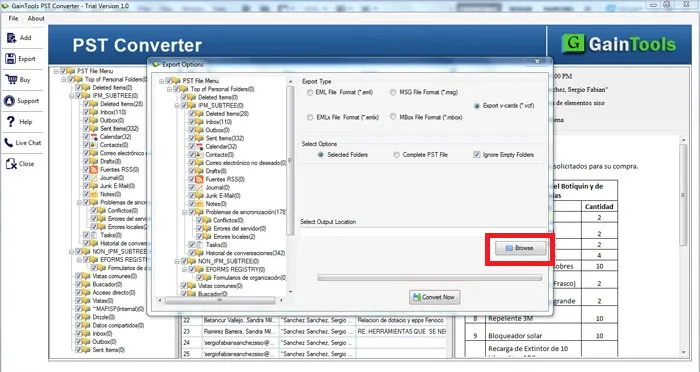Collapse Problemas de sincronización node in dialog

[x=184, y=212]
